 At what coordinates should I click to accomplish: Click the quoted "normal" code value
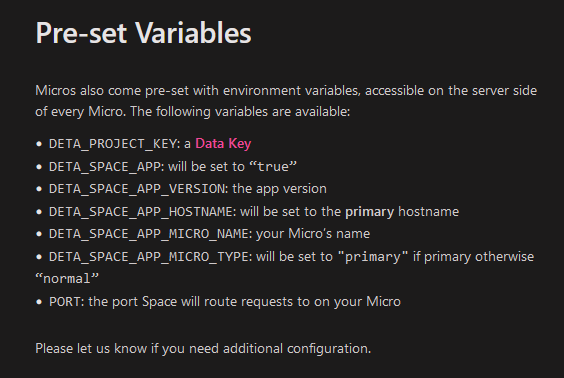(x=67, y=279)
